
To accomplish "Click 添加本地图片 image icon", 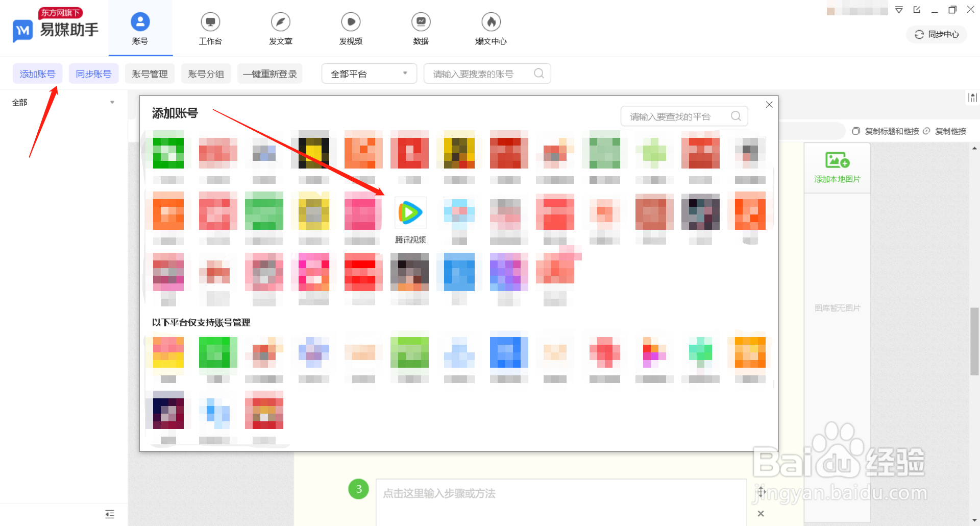I will point(837,161).
